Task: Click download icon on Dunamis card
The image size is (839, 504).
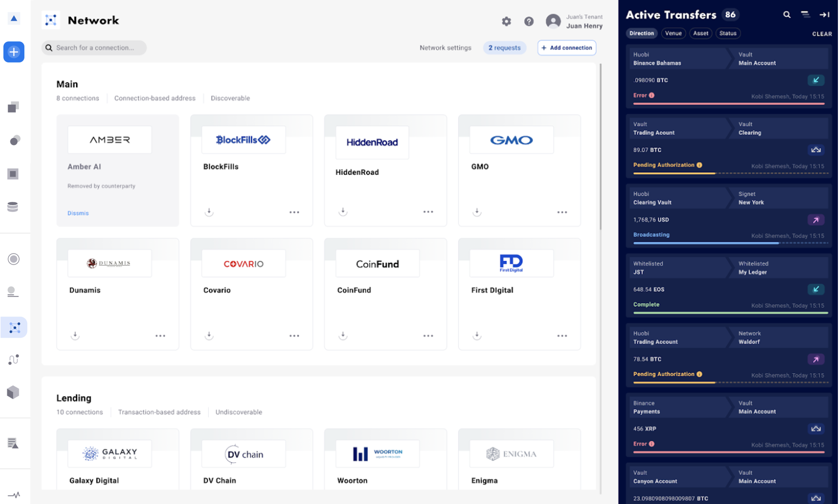Action: click(75, 336)
